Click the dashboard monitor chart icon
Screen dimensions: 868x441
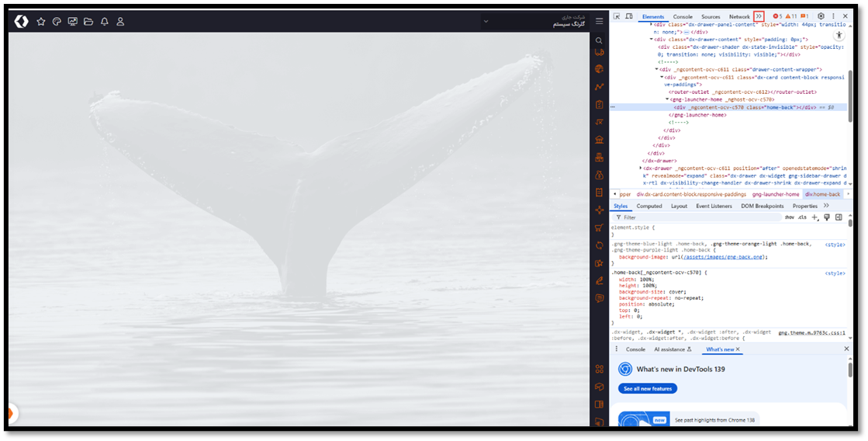(x=73, y=22)
